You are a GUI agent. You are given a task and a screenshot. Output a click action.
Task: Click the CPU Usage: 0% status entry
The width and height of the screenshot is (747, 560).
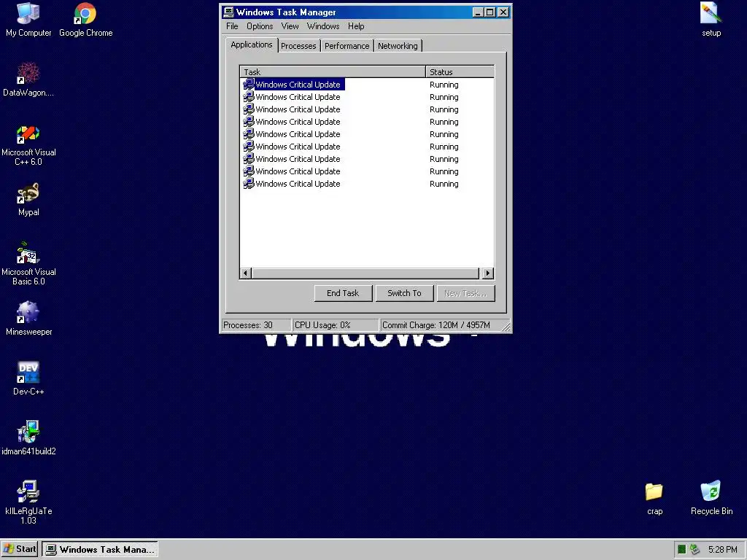coord(336,325)
